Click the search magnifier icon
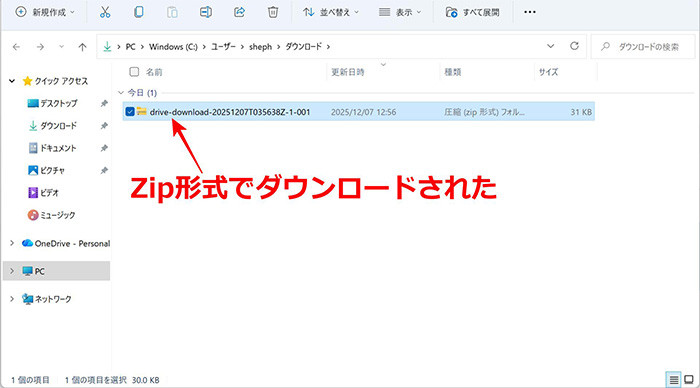This screenshot has width=700, height=388. point(605,46)
